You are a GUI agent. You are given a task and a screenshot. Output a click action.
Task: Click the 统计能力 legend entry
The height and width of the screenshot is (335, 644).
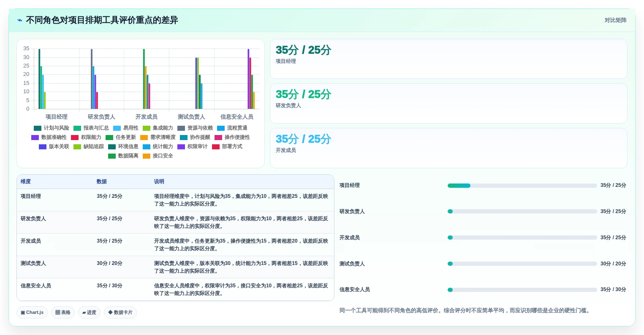[158, 147]
